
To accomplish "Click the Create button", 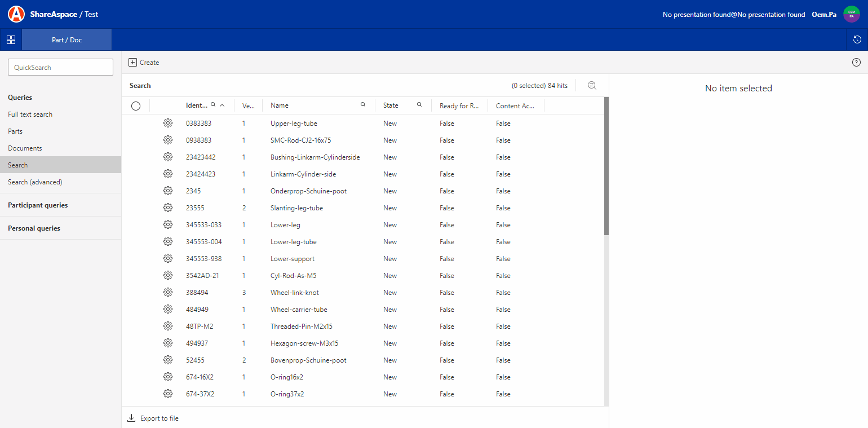I will 144,62.
